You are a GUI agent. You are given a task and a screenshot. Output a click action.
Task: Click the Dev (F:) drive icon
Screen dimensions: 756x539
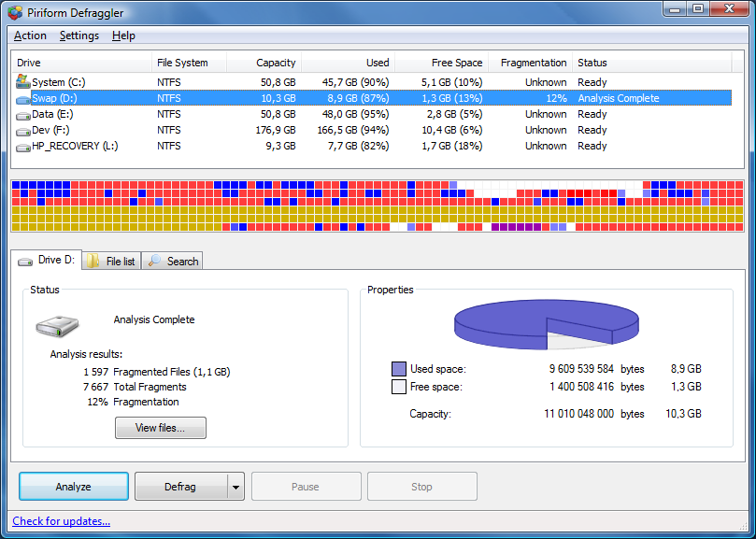point(22,132)
